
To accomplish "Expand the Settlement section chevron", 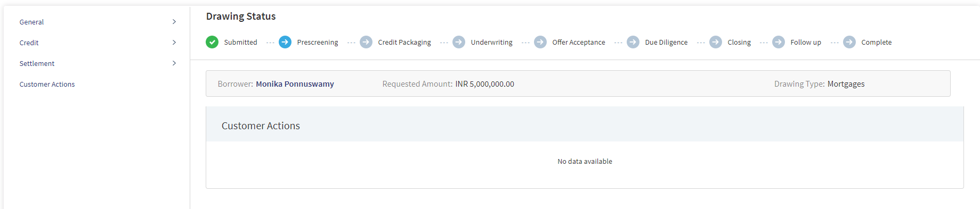I will pos(174,63).
